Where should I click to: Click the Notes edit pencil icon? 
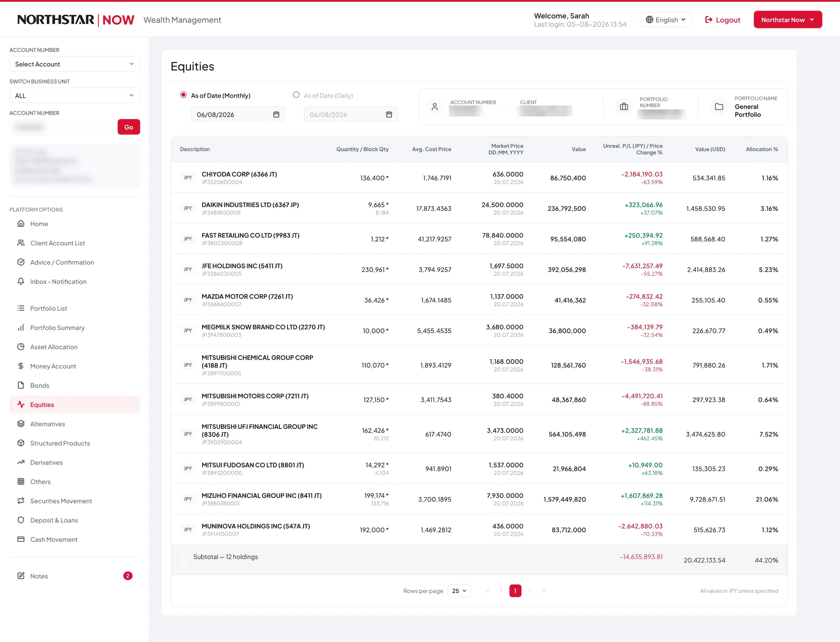click(x=21, y=576)
